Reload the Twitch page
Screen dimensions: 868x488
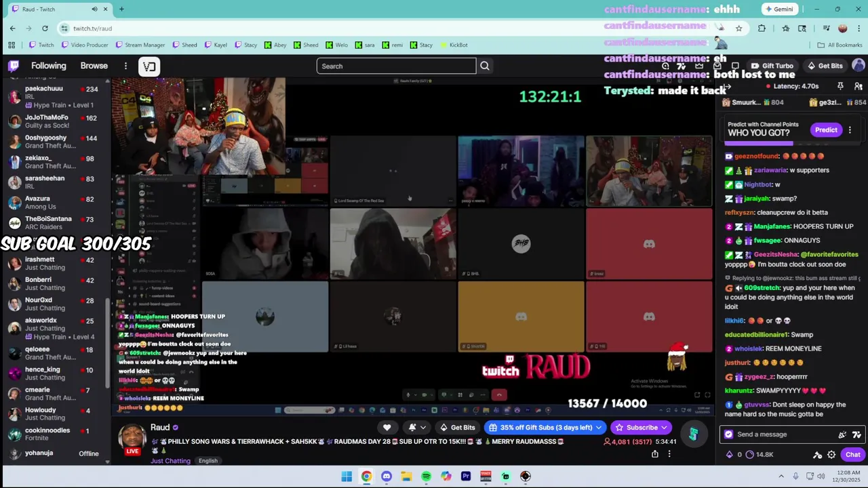(x=45, y=28)
